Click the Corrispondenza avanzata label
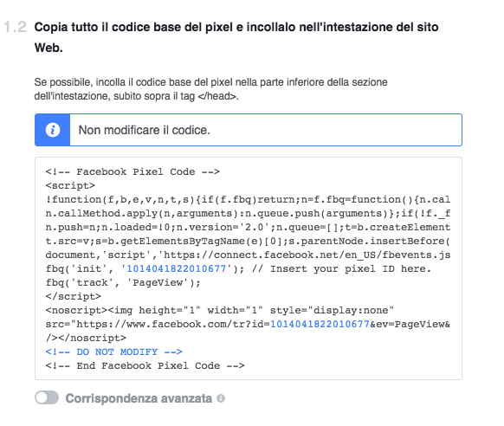Viewport: 504px width, 426px height. coord(139,398)
